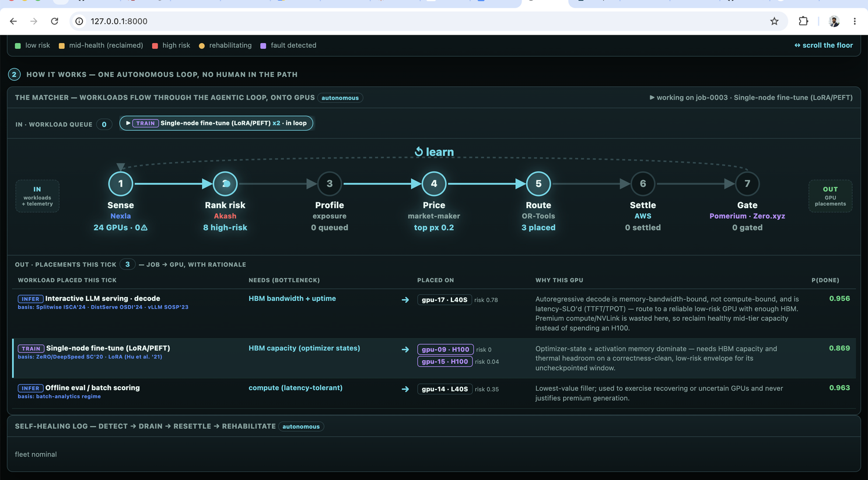Viewport: 868px width, 480px height.
Task: Click the gpu-14 · L40S chip
Action: coord(444,389)
